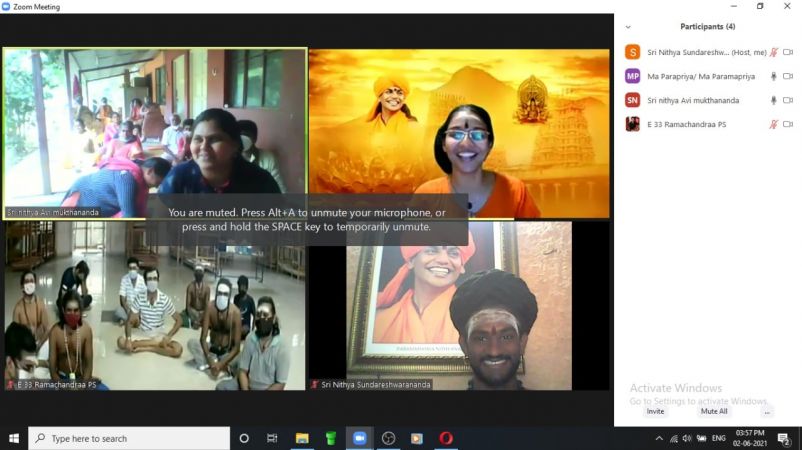The image size is (802, 450).
Task: Click camera icon for Sri nithya Avi mukthananda
Action: tap(788, 100)
